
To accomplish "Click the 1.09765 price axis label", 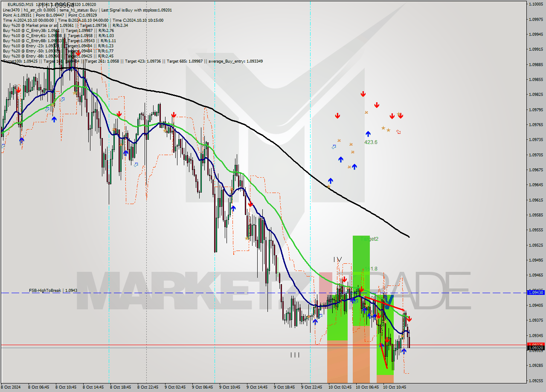I will pyautogui.click(x=536, y=124).
